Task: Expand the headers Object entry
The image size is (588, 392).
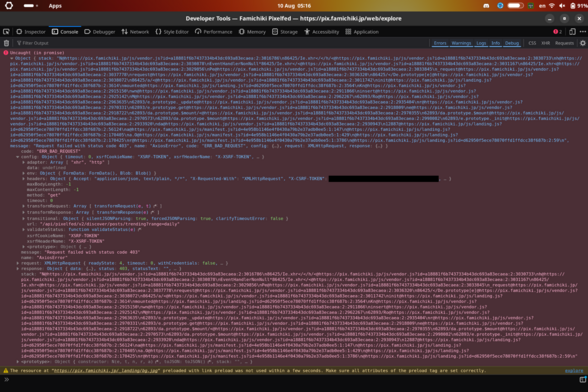Action: pyautogui.click(x=23, y=179)
